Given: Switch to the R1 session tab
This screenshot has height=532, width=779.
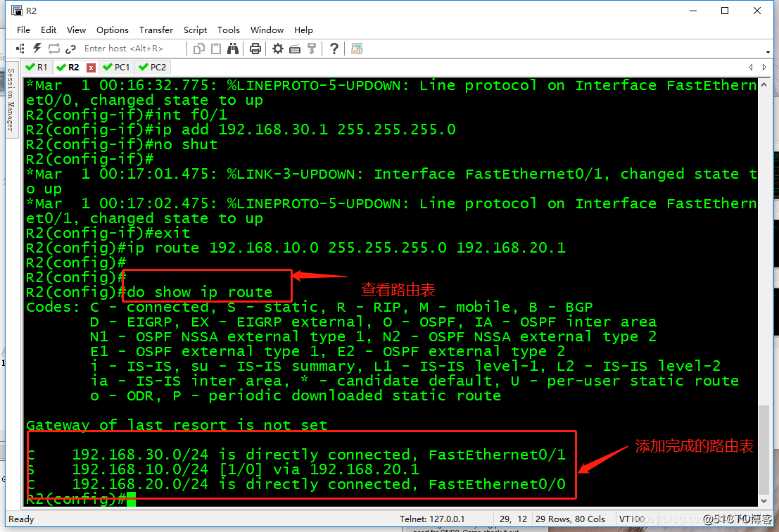Looking at the screenshot, I should [37, 67].
